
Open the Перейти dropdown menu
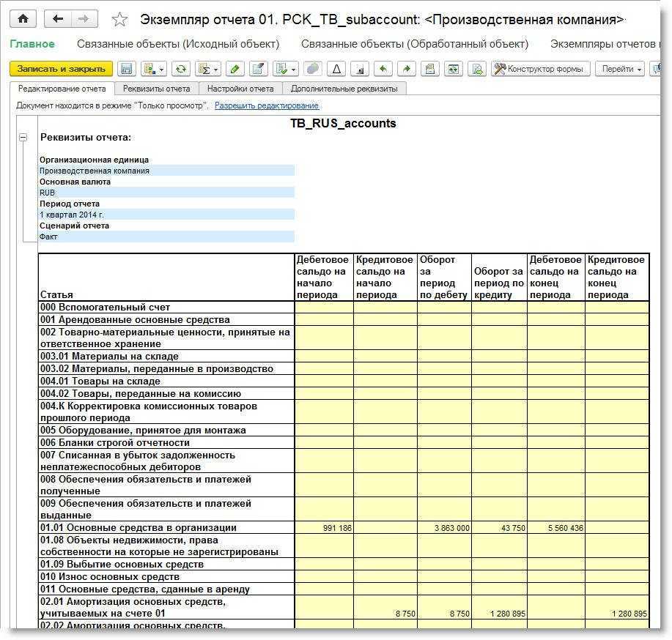619,69
